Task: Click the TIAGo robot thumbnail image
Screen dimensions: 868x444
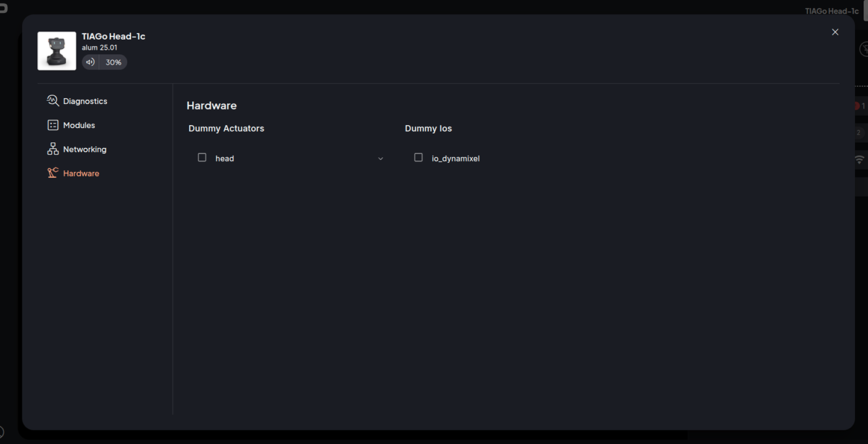Action: pyautogui.click(x=57, y=51)
